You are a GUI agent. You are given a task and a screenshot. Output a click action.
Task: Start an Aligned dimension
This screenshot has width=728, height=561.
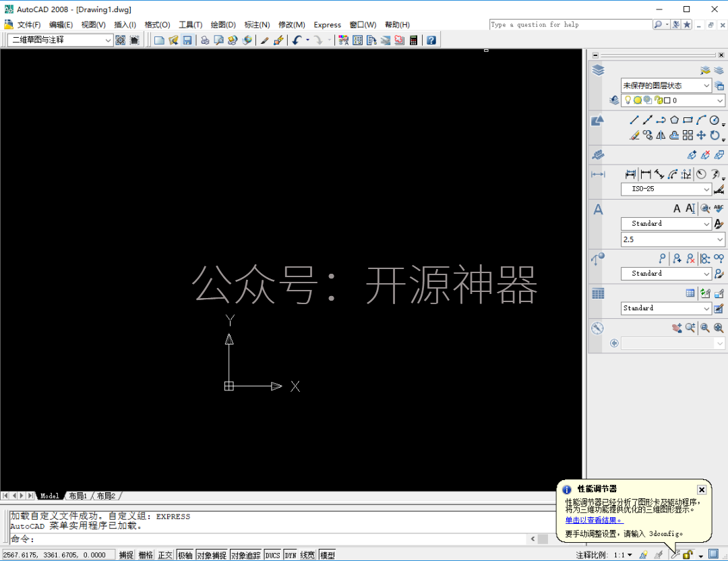pyautogui.click(x=659, y=174)
